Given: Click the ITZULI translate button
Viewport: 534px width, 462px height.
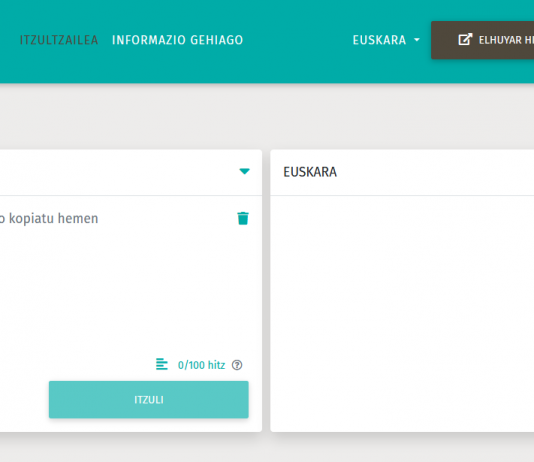Looking at the screenshot, I should (x=149, y=400).
